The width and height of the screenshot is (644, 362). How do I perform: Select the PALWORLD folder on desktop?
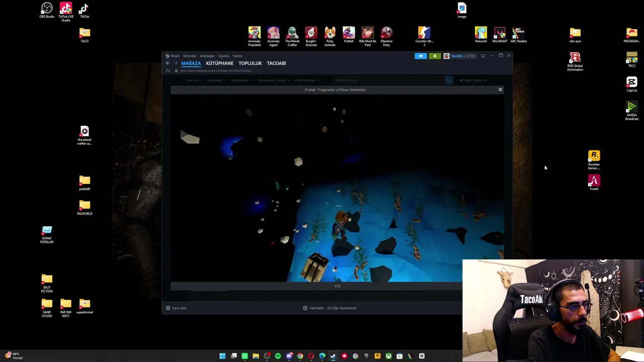tap(85, 208)
